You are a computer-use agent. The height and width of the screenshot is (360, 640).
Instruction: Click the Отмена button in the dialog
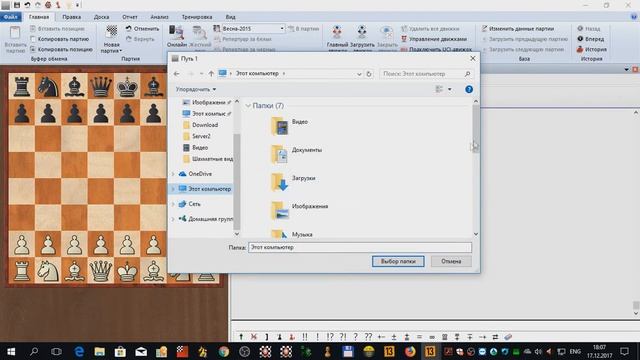[451, 261]
